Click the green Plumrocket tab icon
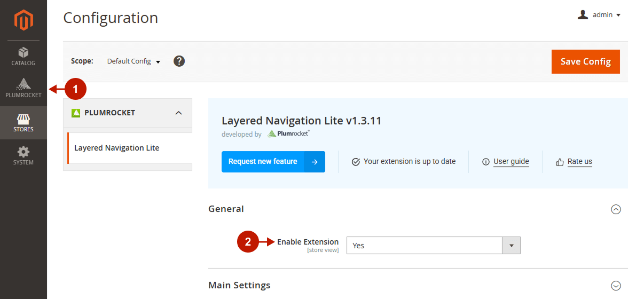 pyautogui.click(x=75, y=113)
